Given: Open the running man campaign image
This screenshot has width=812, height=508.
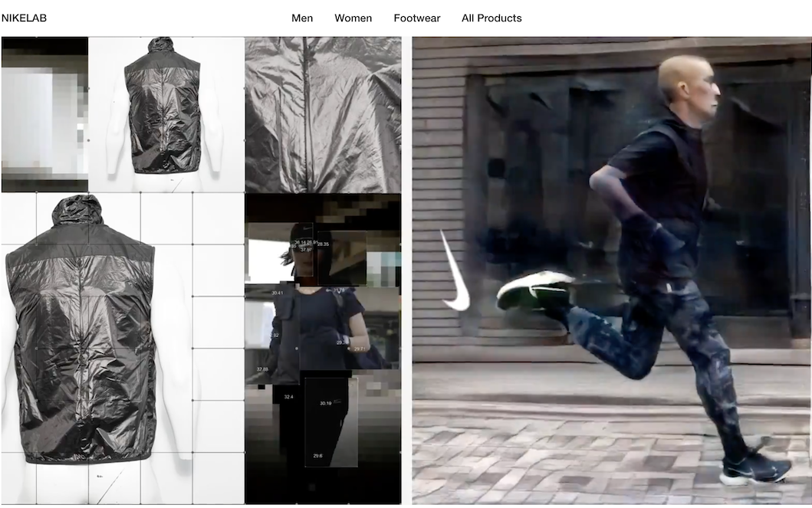Looking at the screenshot, I should (612, 270).
